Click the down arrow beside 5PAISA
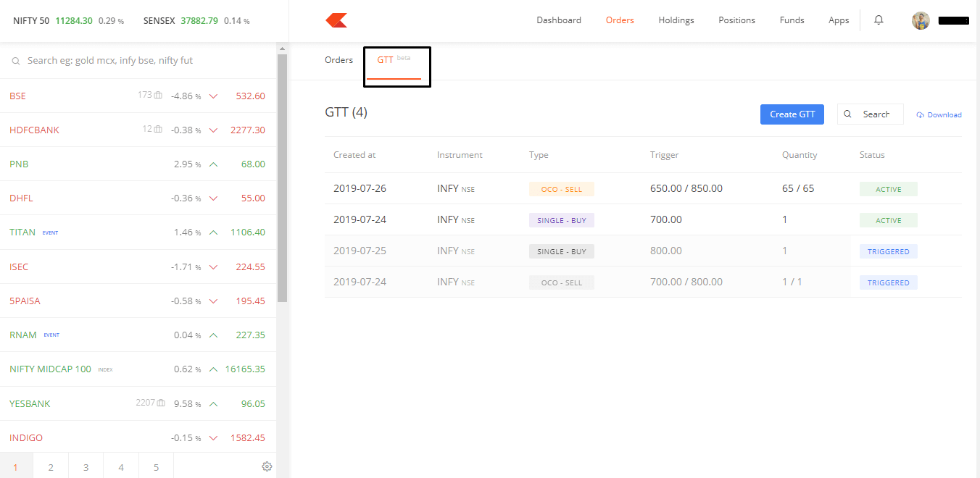The image size is (980, 478). click(x=213, y=301)
